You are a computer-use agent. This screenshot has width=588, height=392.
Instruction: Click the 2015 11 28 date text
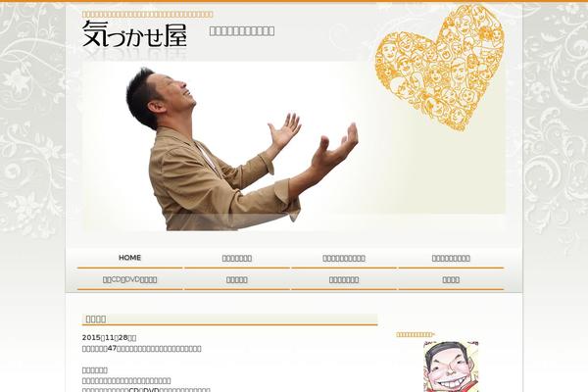[x=109, y=337]
